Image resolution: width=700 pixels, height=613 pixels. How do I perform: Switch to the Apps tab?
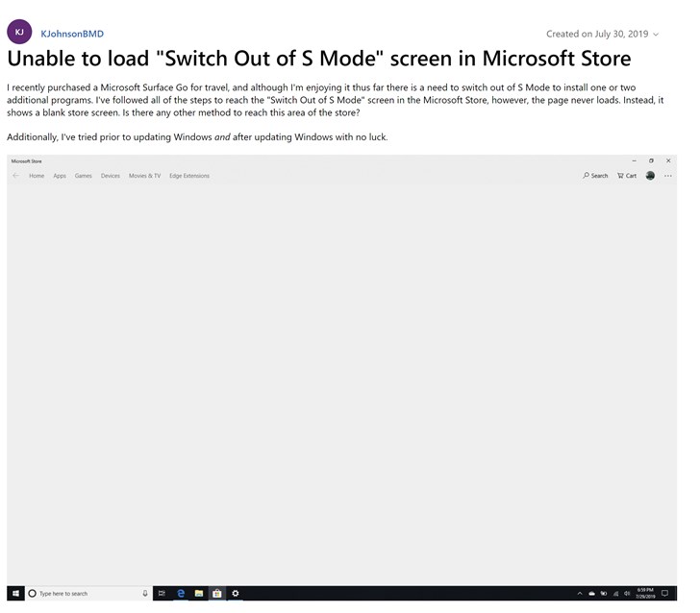(60, 176)
